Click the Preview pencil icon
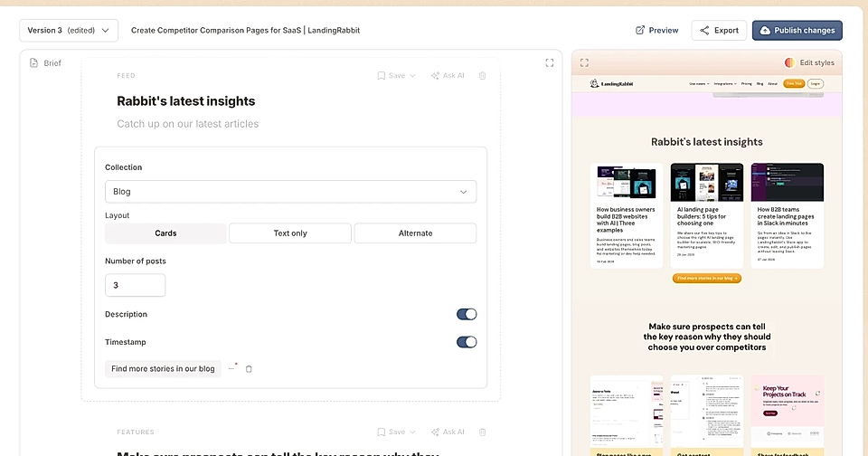 click(x=640, y=31)
